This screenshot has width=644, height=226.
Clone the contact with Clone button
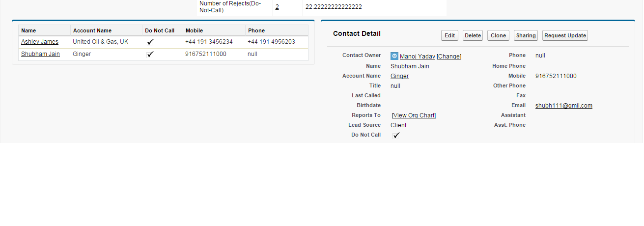[x=498, y=35]
